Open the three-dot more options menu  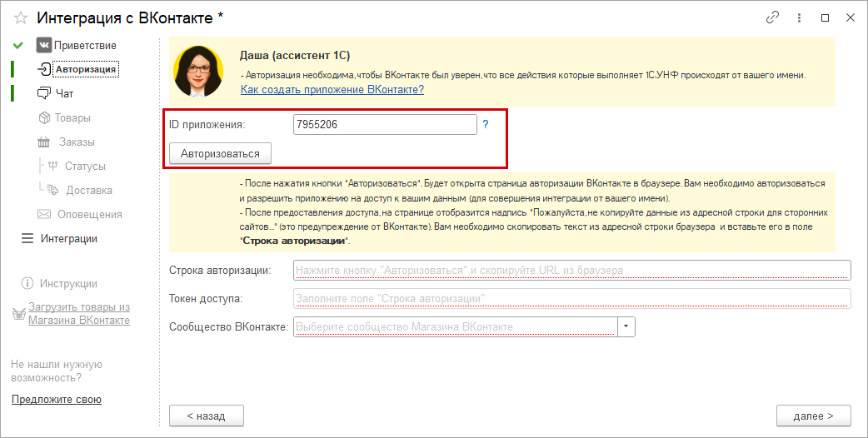pyautogui.click(x=798, y=17)
